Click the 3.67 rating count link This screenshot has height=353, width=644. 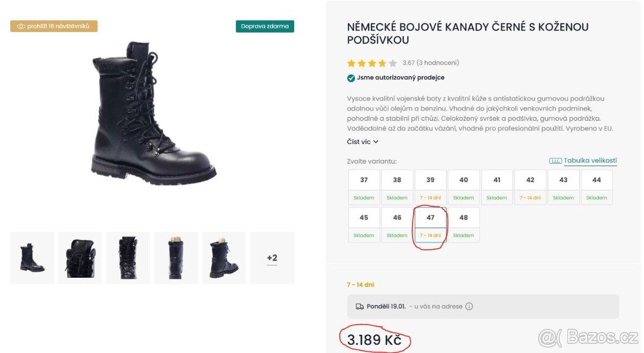430,63
